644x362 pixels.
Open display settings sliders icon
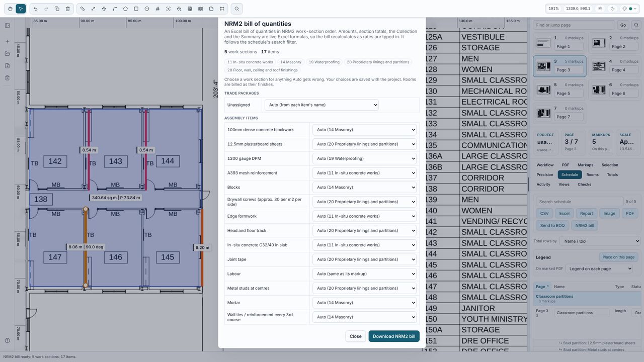point(600,9)
